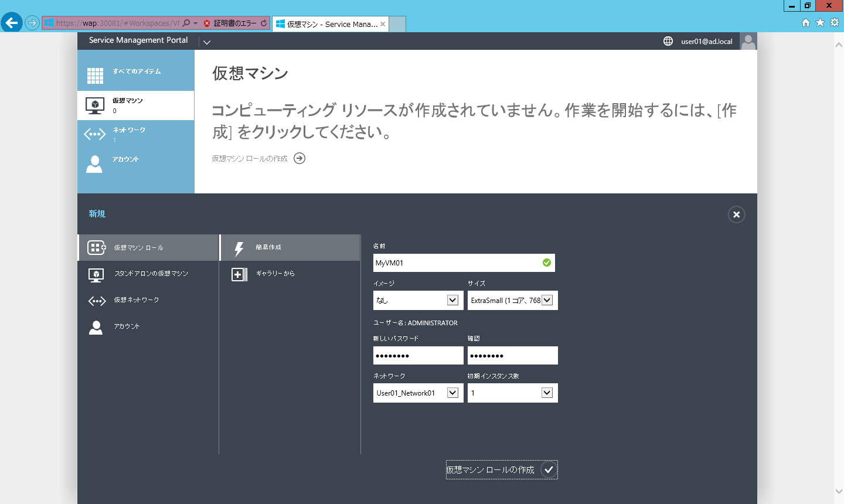Viewport: 844px width, 504px height.
Task: Click the 確認 password confirmation field
Action: coord(513,355)
